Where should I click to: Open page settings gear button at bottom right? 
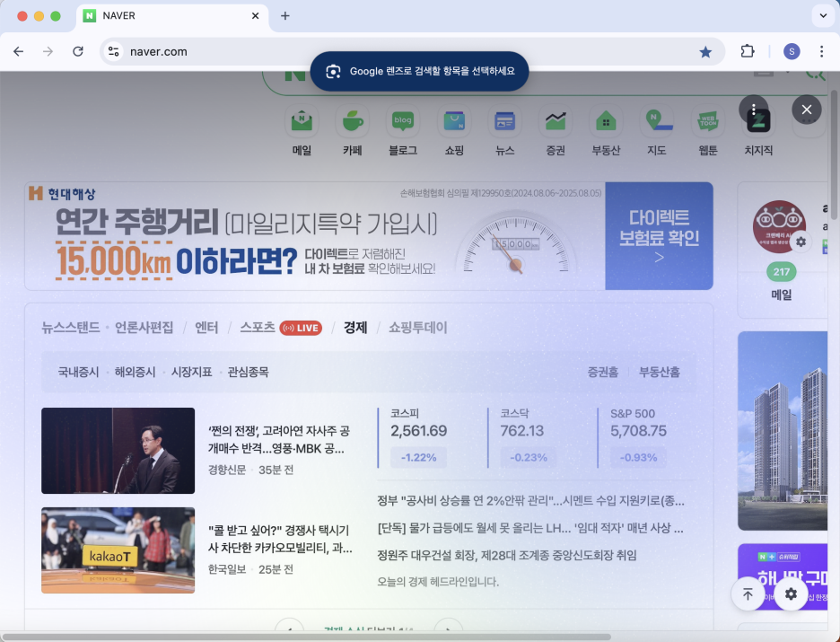click(x=791, y=594)
